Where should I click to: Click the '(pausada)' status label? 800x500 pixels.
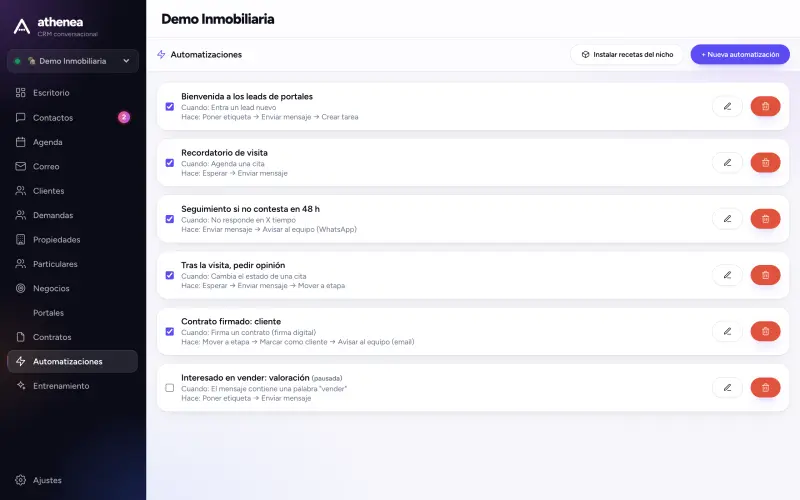[x=327, y=379]
